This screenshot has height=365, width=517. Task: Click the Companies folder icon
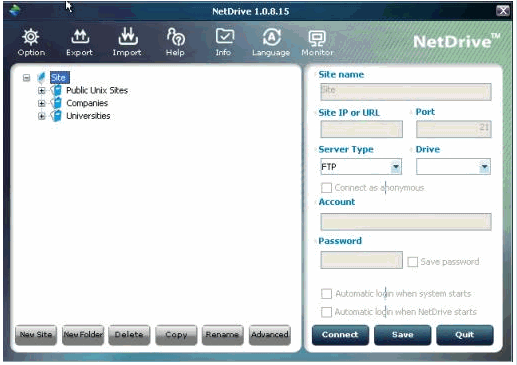point(56,103)
